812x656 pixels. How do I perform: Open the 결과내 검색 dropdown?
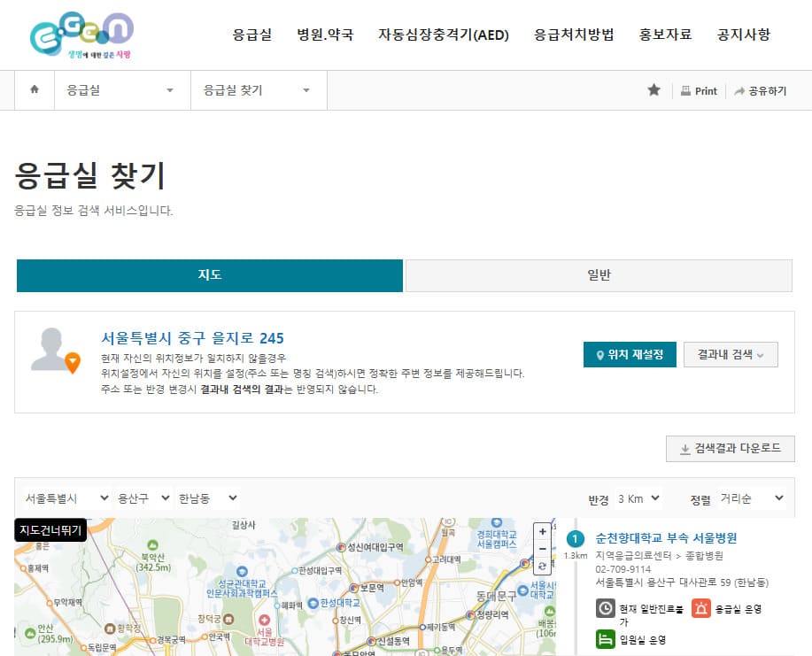731,353
